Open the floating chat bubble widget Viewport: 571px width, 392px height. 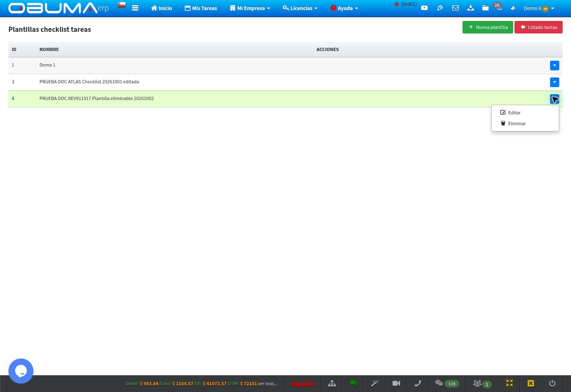pyautogui.click(x=21, y=371)
